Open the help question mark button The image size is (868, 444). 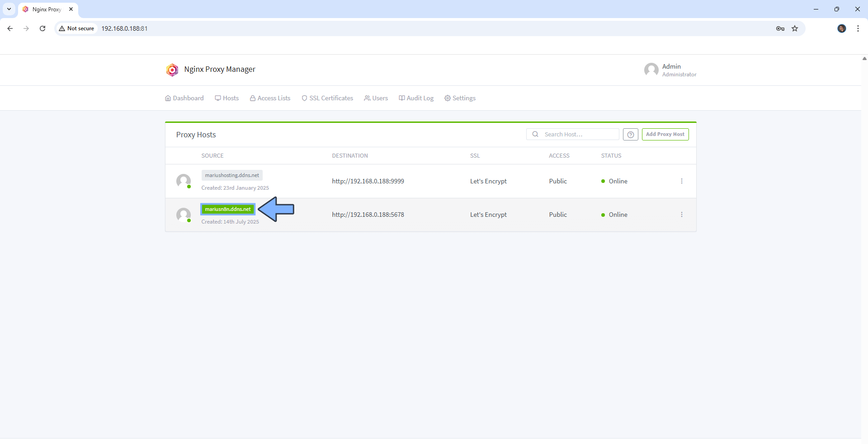click(x=630, y=135)
